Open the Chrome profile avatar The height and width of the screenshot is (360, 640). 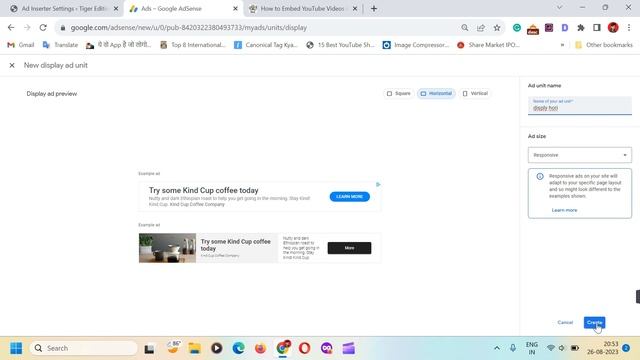point(613,27)
